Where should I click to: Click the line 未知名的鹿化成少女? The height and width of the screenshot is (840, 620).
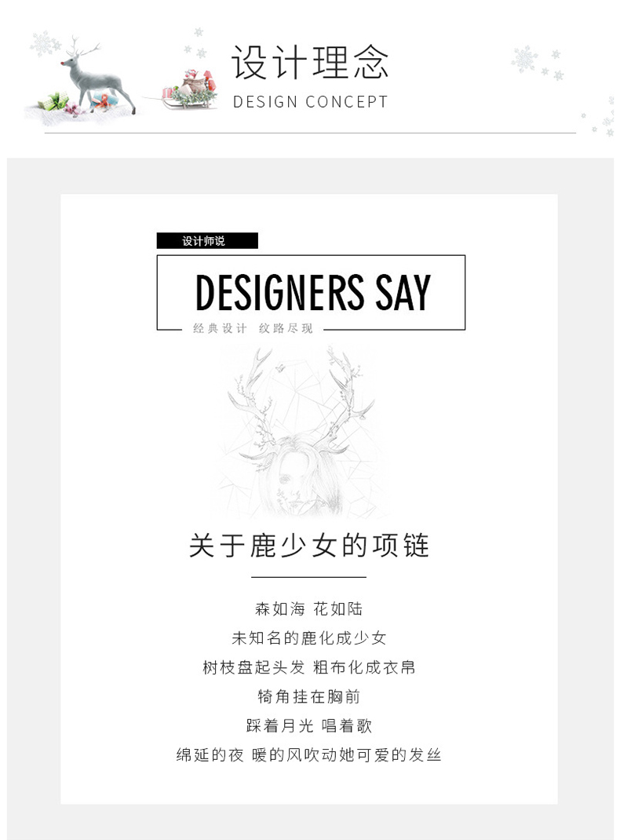(x=309, y=637)
